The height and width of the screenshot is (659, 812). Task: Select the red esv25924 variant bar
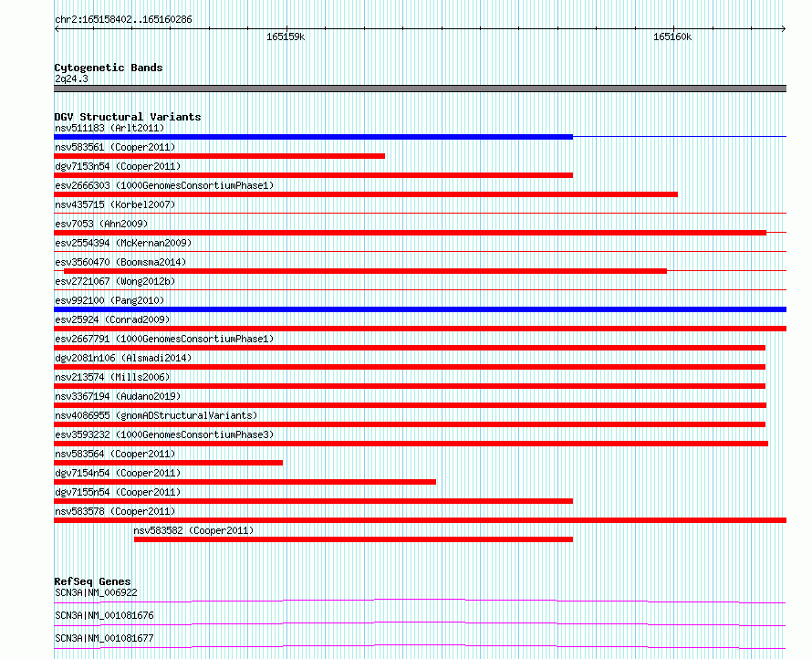click(x=420, y=329)
